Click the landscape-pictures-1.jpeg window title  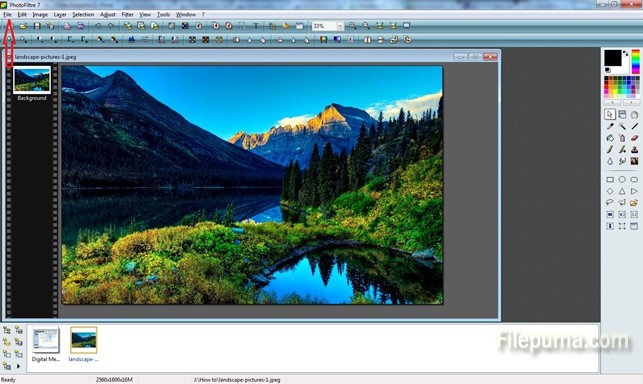click(45, 57)
